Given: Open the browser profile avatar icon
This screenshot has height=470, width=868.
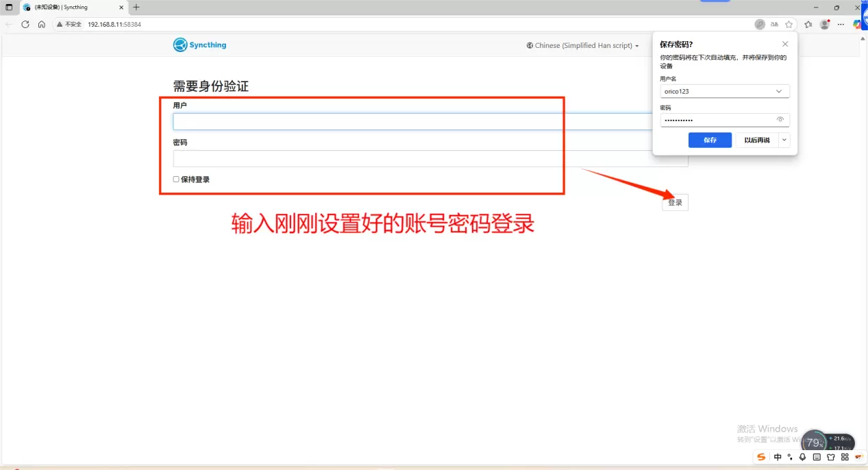Looking at the screenshot, I should coord(825,24).
